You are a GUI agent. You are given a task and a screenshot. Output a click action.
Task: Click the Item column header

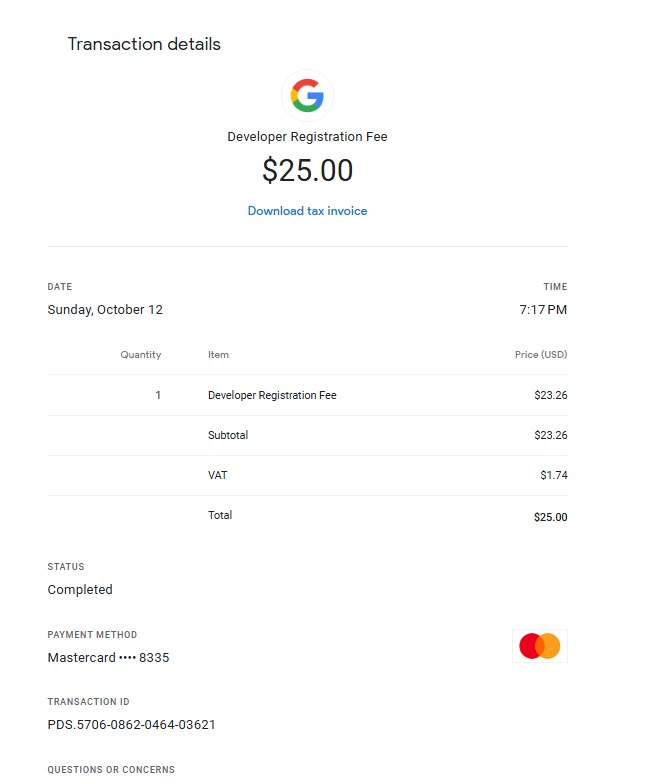click(x=218, y=355)
